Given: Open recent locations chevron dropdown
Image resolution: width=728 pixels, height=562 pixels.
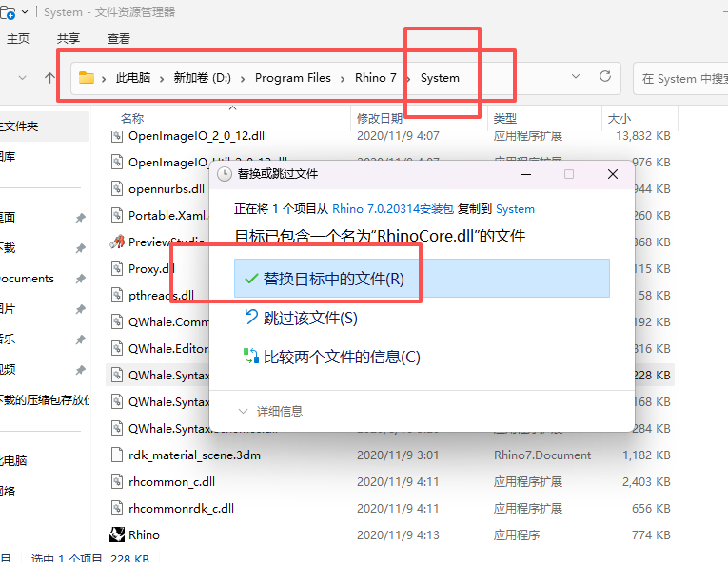Looking at the screenshot, I should 22,78.
